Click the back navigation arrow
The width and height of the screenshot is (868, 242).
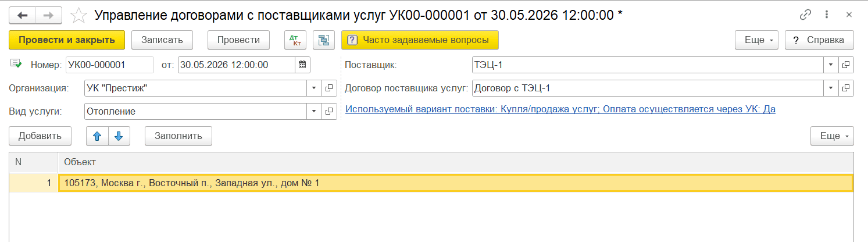click(x=22, y=16)
